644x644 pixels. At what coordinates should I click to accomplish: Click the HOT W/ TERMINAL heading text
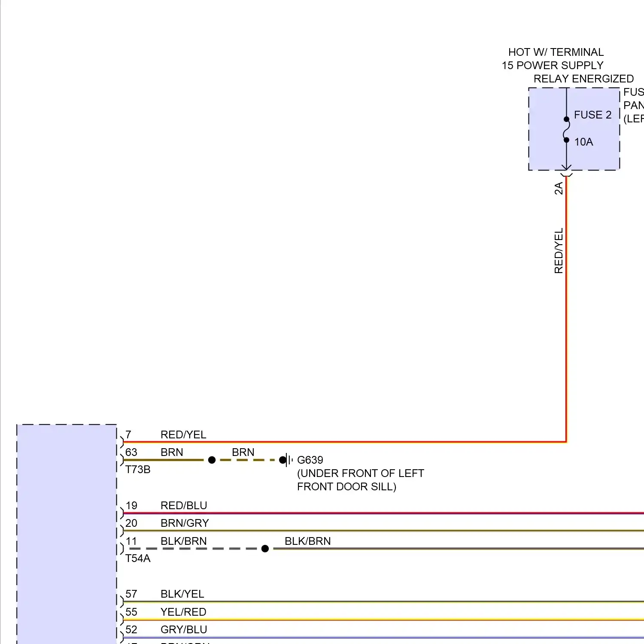tap(556, 52)
